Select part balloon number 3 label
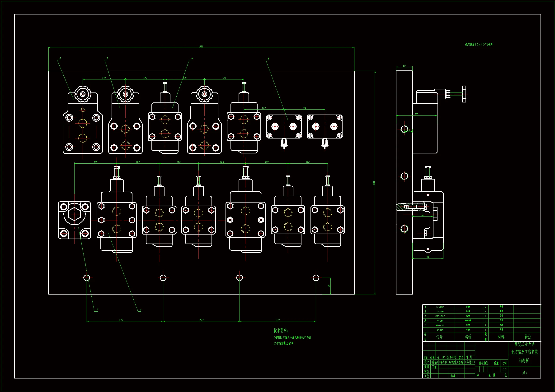This screenshot has width=555, height=392. point(268,59)
